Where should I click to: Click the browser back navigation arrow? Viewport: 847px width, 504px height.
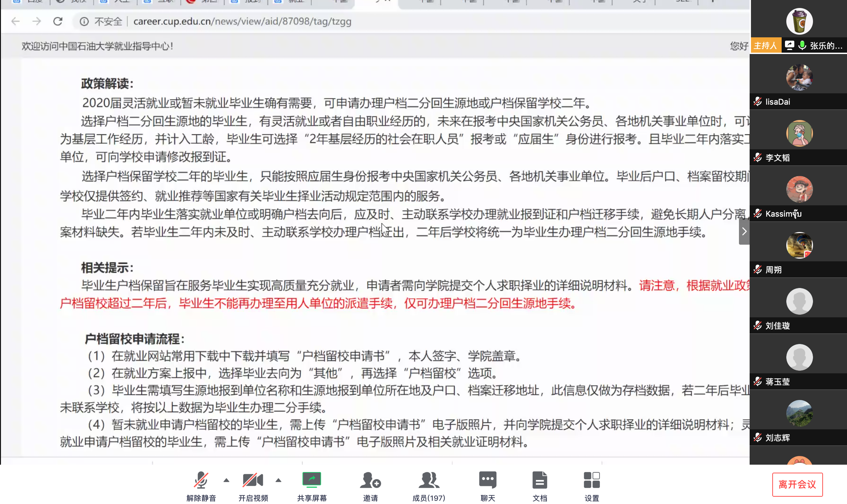(x=15, y=21)
